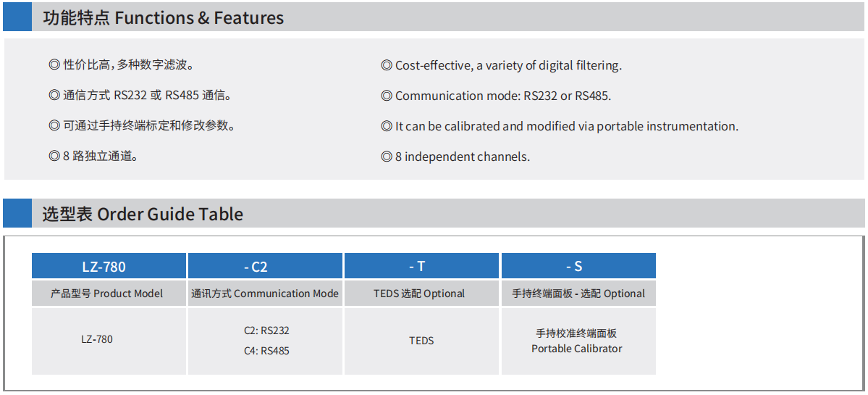868x395 pixels.
Task: Click the bullet before "8 independent channels"
Action: coord(387,157)
